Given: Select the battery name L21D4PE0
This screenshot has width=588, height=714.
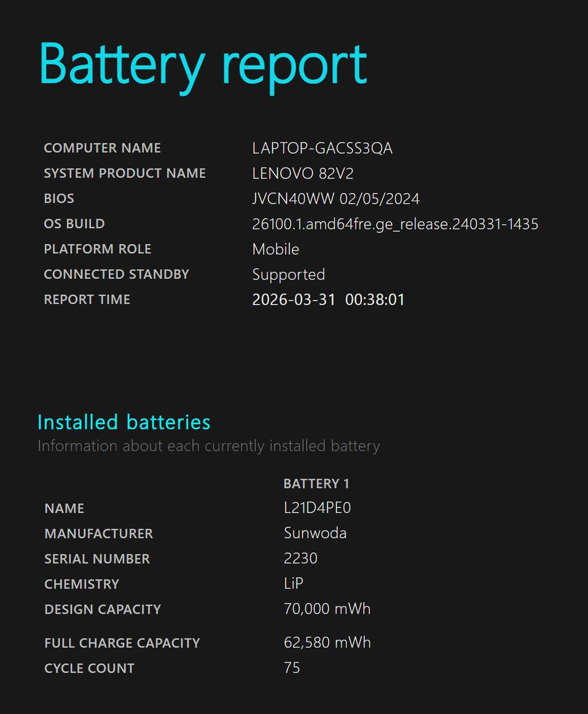Looking at the screenshot, I should pos(317,508).
